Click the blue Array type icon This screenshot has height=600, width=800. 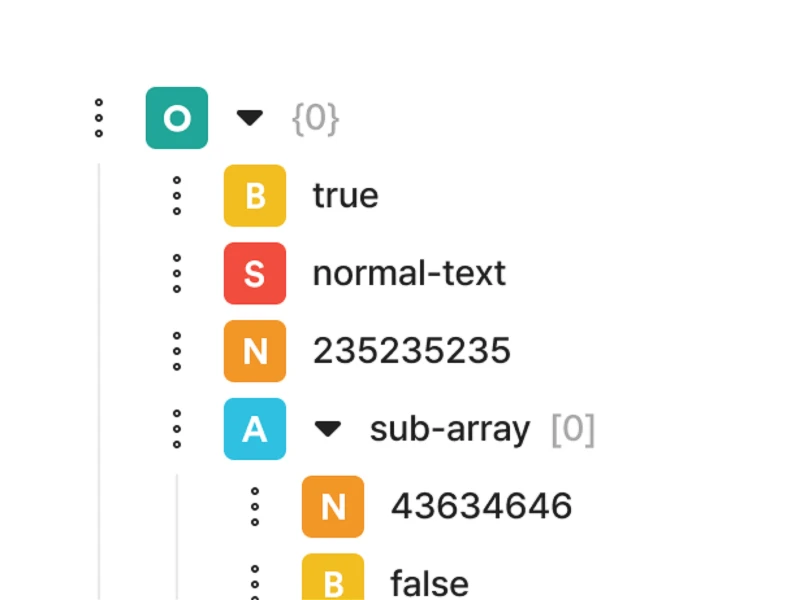point(255,429)
